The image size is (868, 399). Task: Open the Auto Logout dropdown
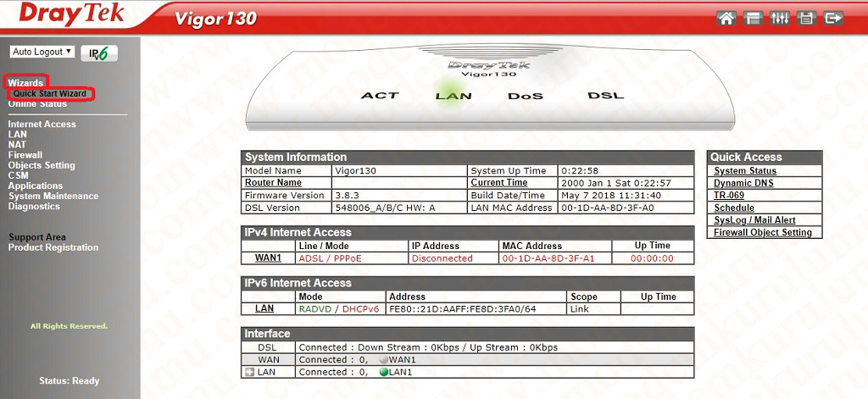tap(42, 52)
